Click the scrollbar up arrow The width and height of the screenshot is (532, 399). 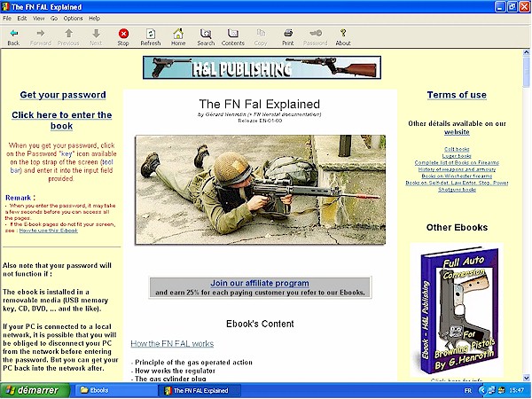526,52
